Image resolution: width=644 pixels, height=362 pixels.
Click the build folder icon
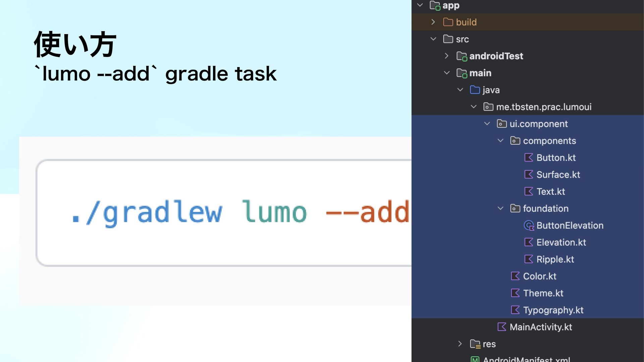448,22
